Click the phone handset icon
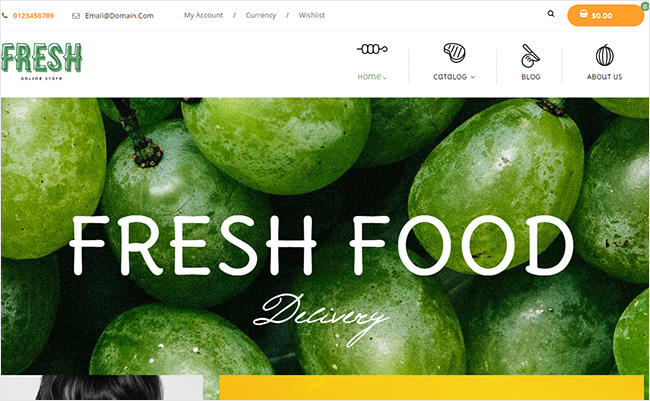The height and width of the screenshot is (401, 650). (x=5, y=16)
